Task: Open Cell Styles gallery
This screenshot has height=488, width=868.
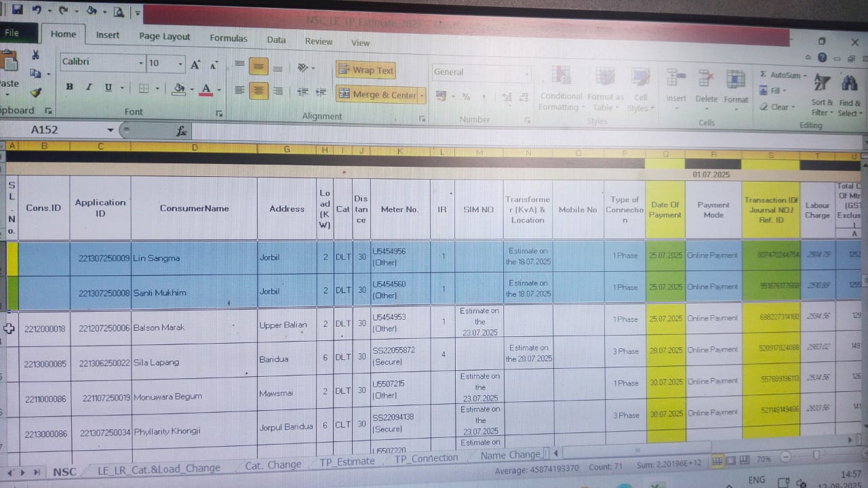Action: pyautogui.click(x=640, y=89)
